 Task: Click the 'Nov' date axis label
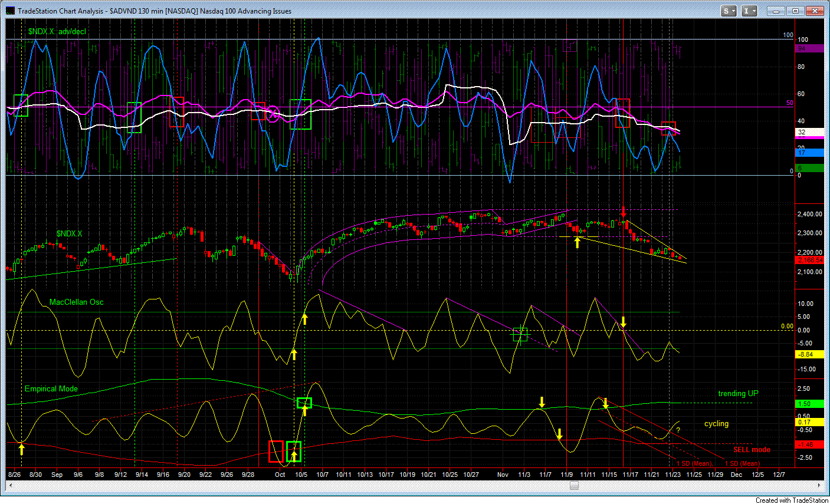click(x=502, y=474)
